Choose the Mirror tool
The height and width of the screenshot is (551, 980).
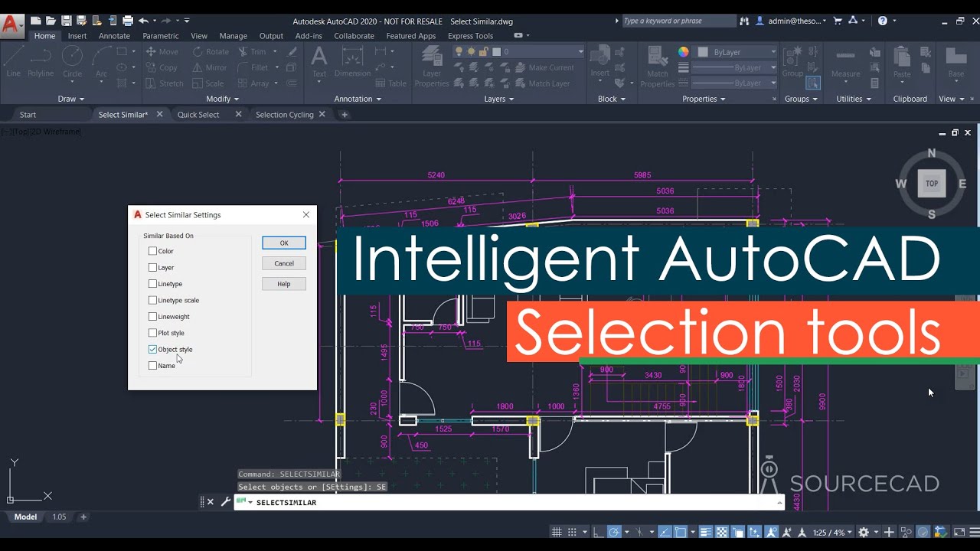tap(210, 67)
